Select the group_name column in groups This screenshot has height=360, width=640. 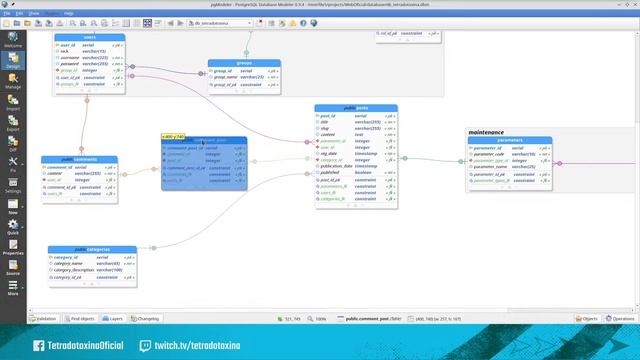(x=244, y=77)
